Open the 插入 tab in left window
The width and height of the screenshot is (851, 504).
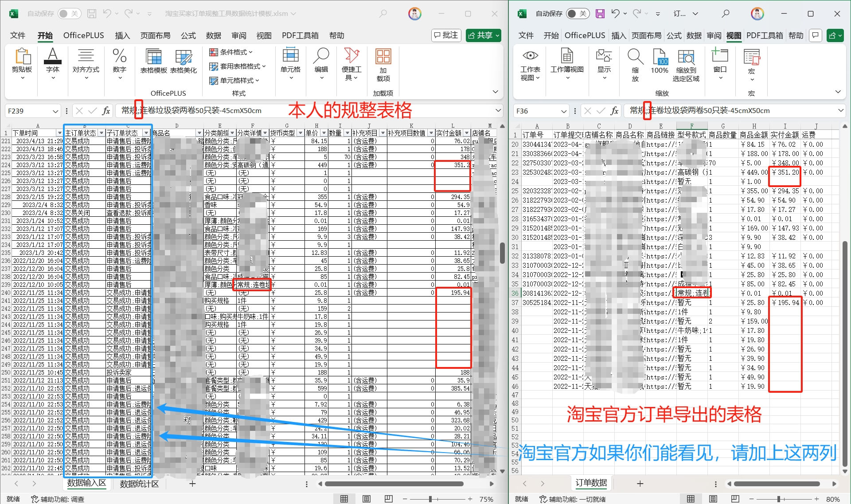click(122, 35)
